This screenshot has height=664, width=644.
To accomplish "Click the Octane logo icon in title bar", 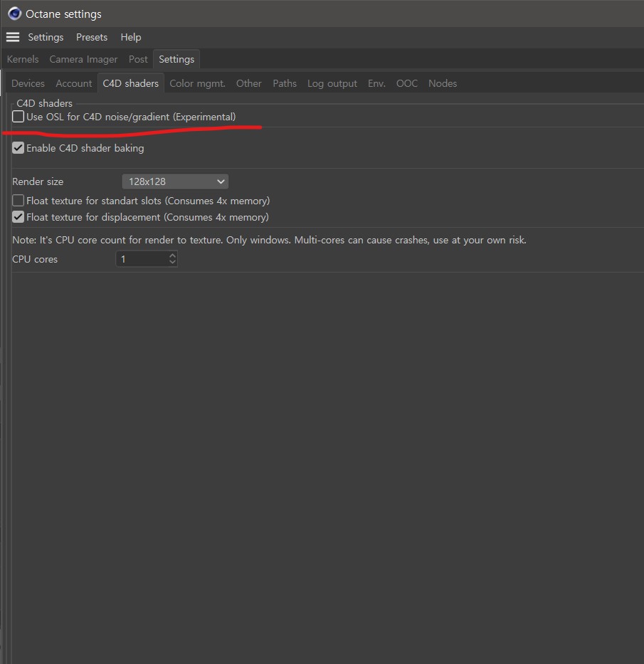I will click(x=14, y=14).
